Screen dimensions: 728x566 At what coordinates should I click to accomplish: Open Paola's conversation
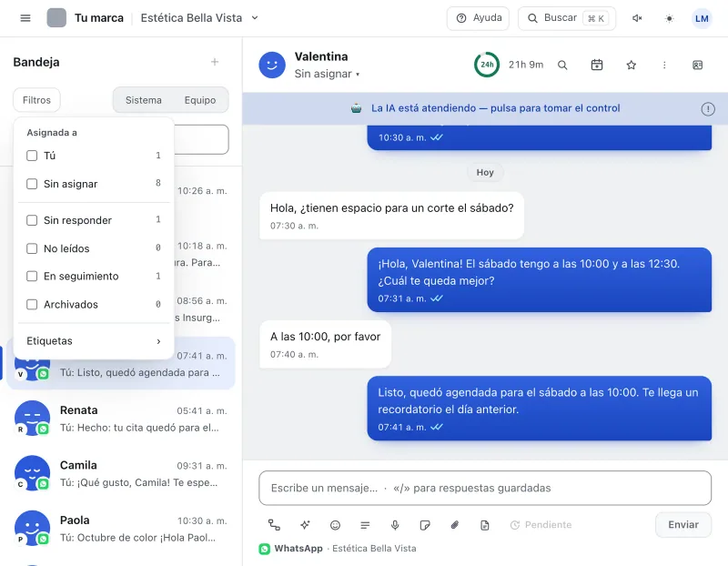point(121,529)
